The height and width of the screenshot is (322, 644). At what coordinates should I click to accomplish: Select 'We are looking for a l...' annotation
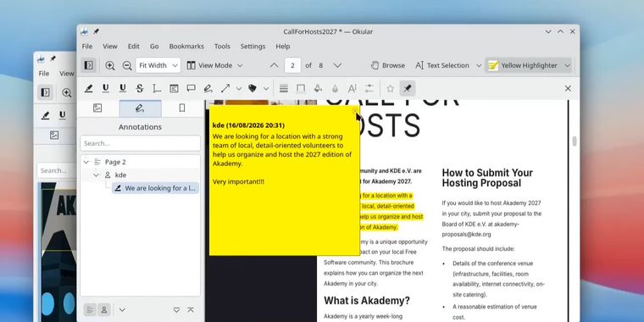pyautogui.click(x=156, y=188)
